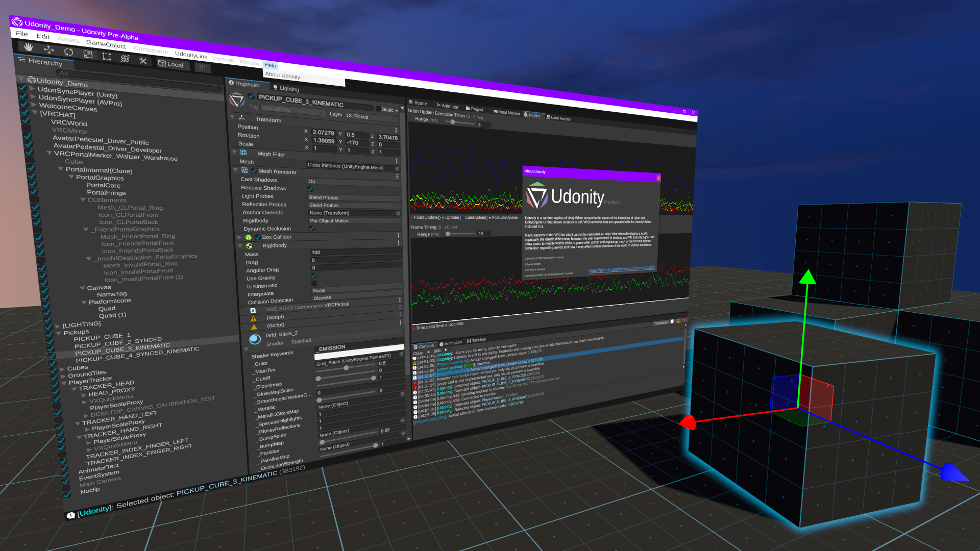980x551 pixels.
Task: Click the Mesh Filter component icon
Action: pos(243,153)
